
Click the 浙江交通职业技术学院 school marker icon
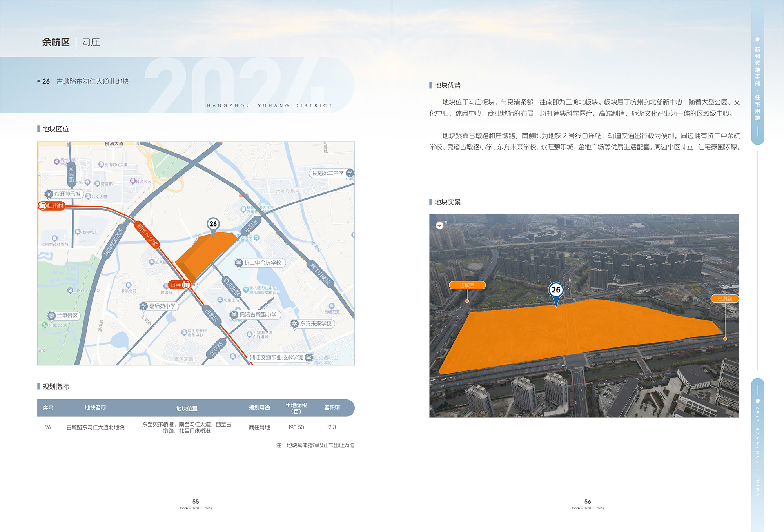pyautogui.click(x=309, y=357)
